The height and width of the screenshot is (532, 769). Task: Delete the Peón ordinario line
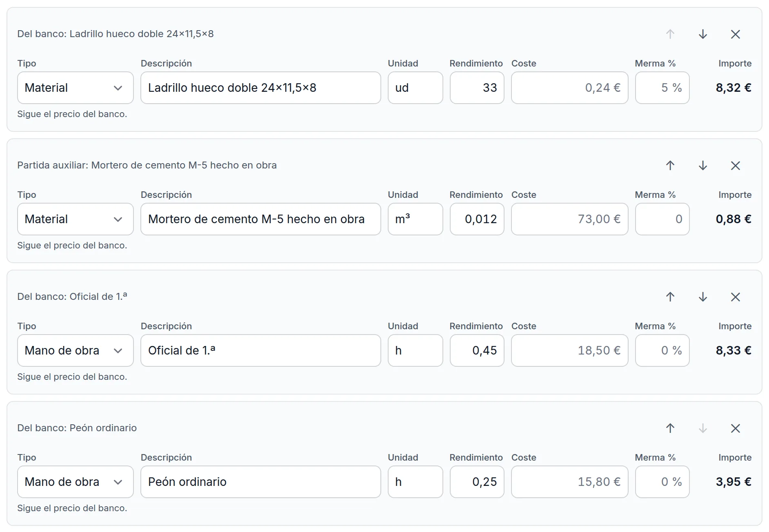tap(735, 428)
